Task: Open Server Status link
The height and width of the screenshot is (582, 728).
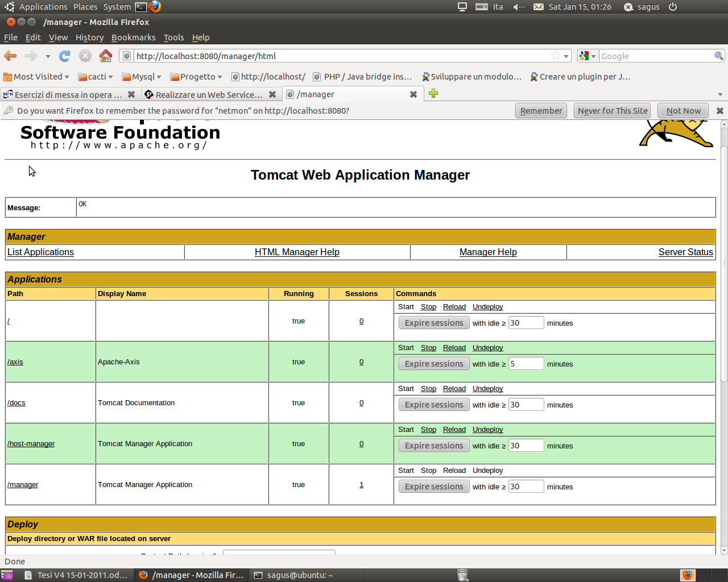Action: pos(685,252)
